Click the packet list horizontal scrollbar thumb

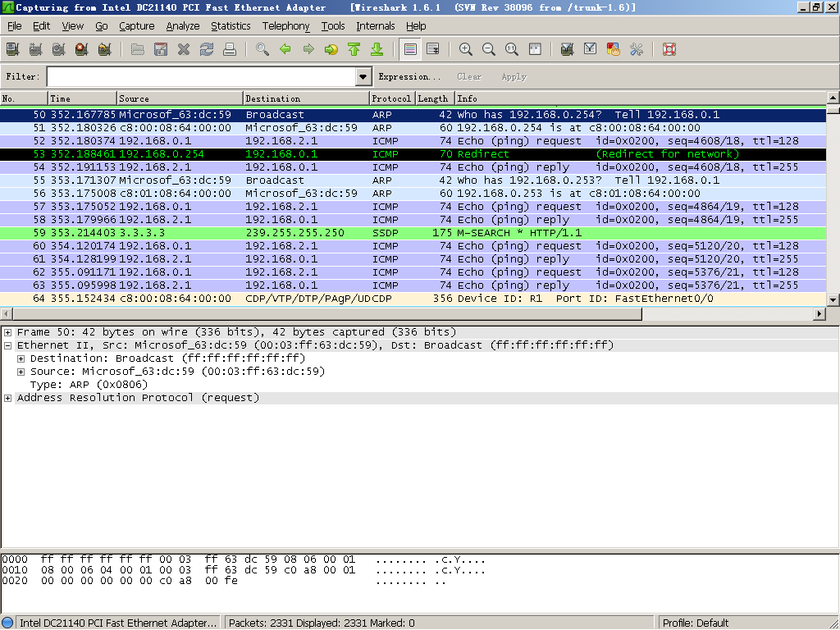coord(327,313)
